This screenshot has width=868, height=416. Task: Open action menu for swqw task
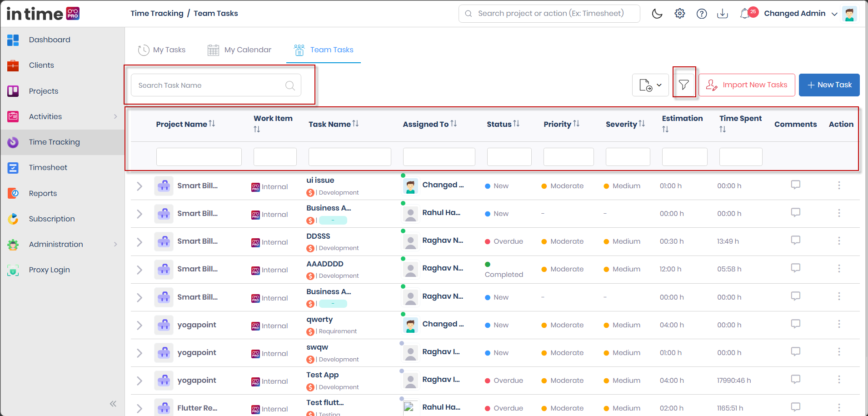pos(839,352)
